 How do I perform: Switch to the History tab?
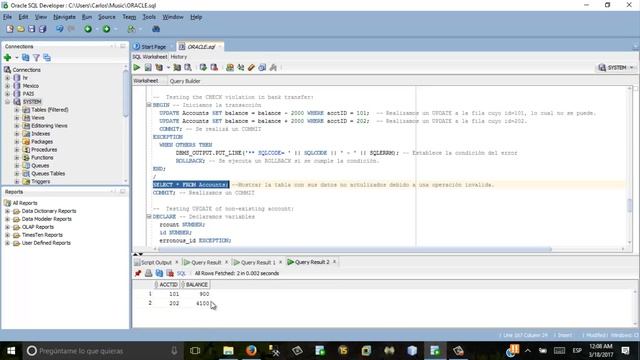[x=179, y=57]
